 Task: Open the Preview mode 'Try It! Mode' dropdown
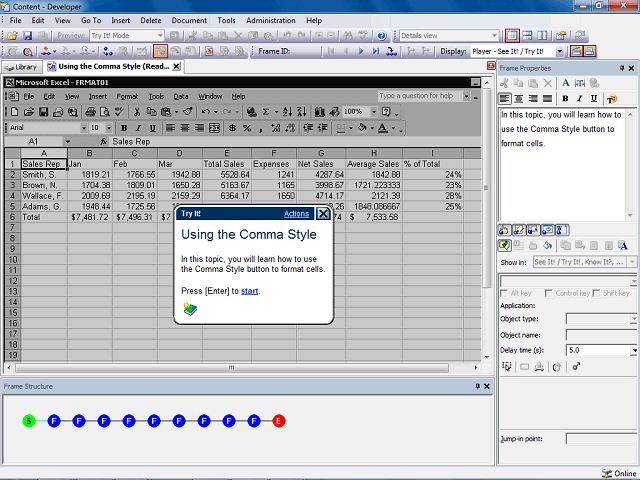(x=160, y=36)
